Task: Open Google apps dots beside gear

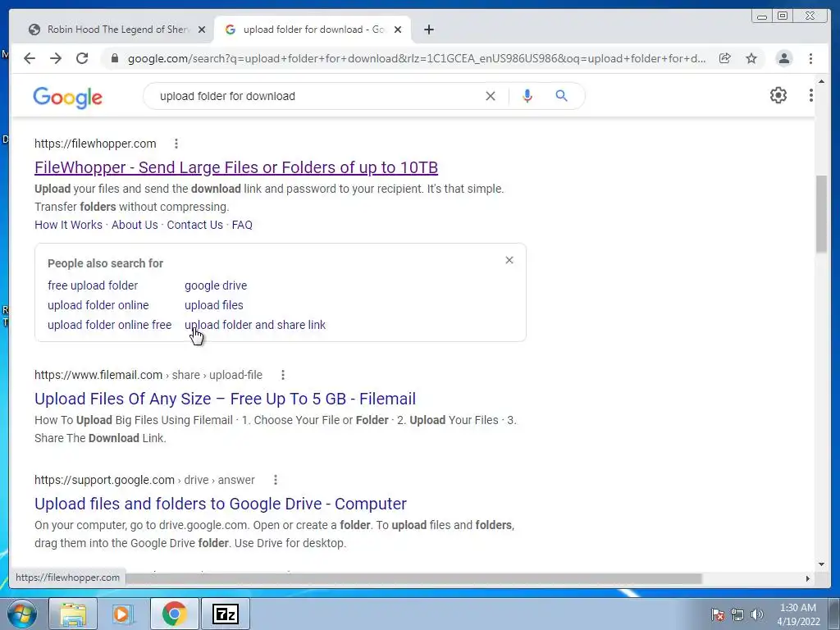Action: click(811, 95)
